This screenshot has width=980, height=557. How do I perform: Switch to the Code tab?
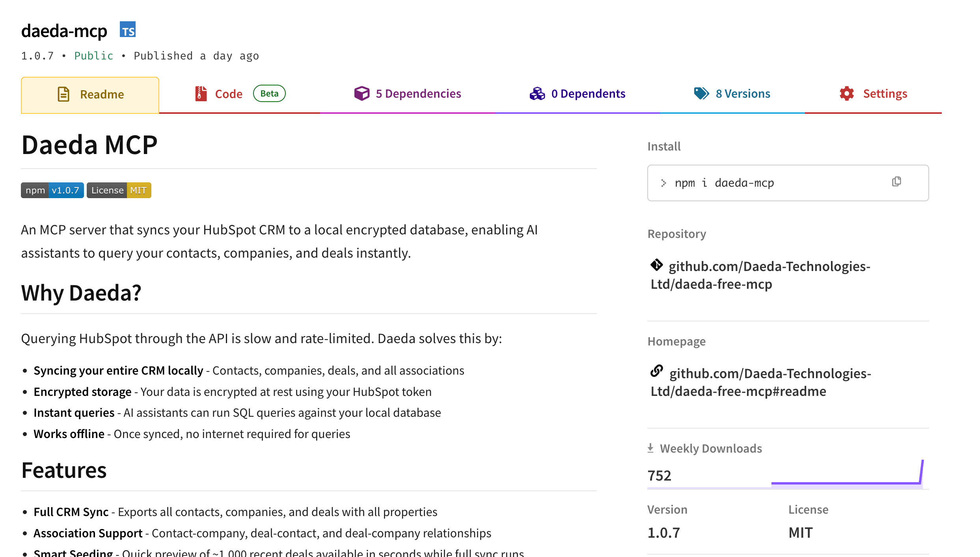(228, 94)
